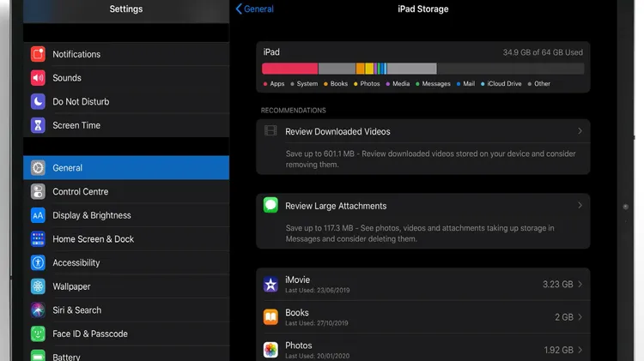Open Accessibility settings row

tap(126, 262)
